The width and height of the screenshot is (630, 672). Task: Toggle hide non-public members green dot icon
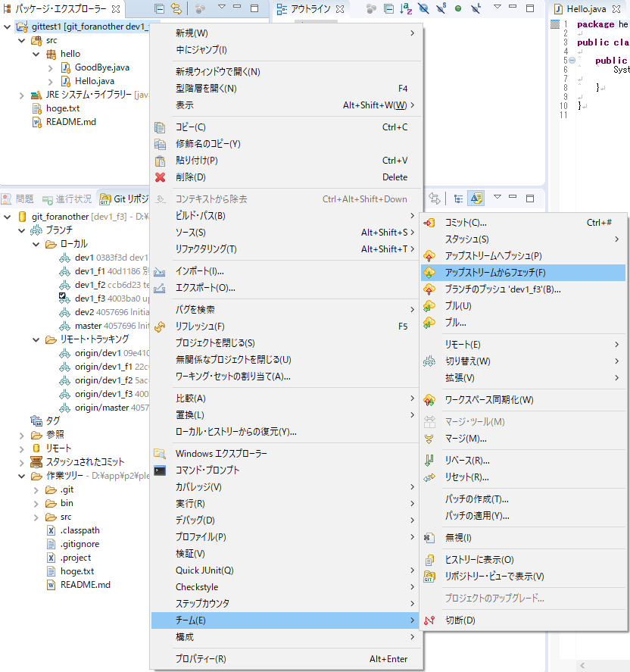(458, 8)
